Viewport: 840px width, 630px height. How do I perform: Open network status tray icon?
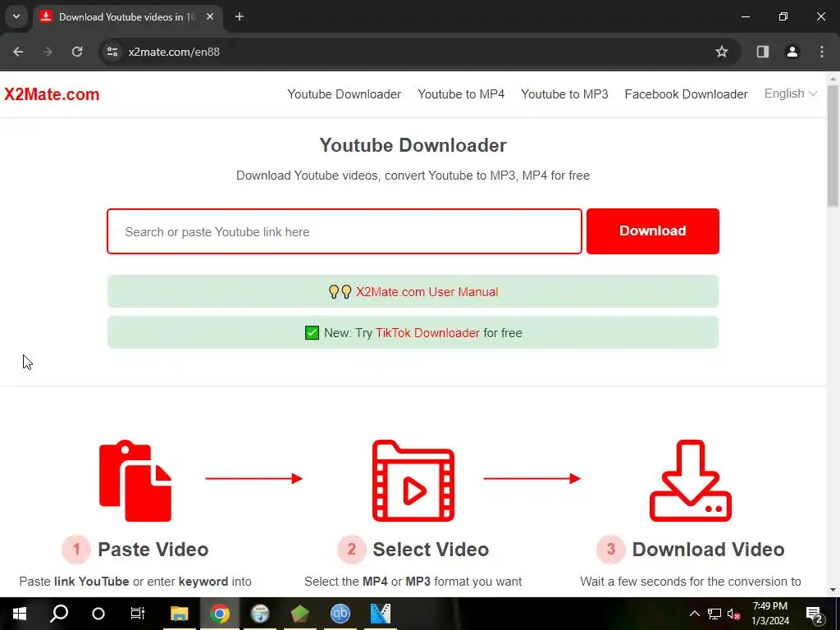click(714, 614)
